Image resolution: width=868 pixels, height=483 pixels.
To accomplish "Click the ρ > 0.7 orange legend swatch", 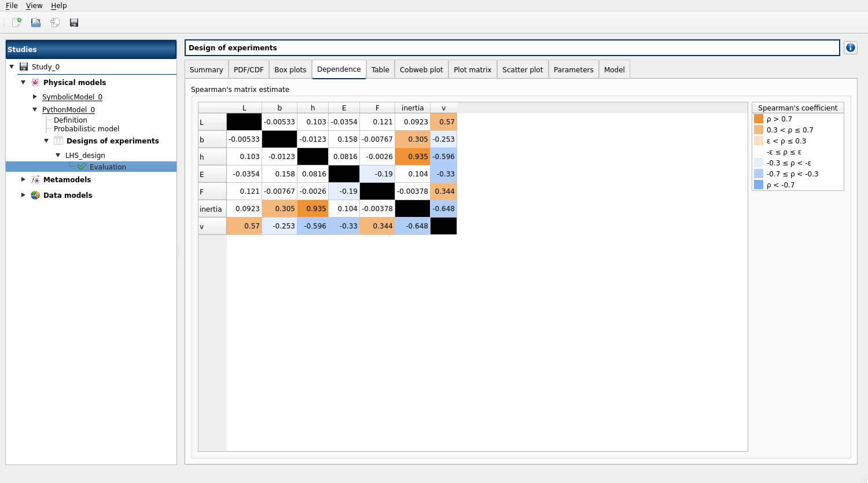I will [759, 119].
